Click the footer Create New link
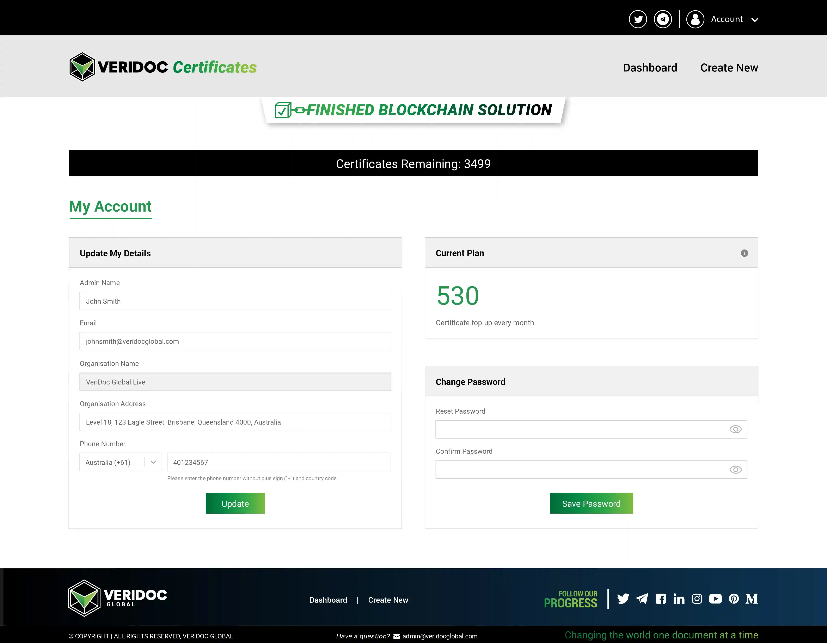This screenshot has width=827, height=644. click(x=388, y=600)
